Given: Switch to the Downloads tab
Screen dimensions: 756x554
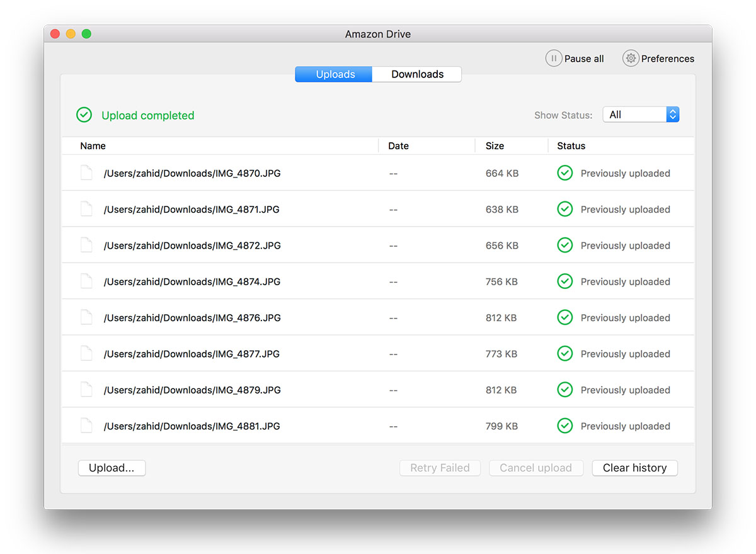Looking at the screenshot, I should (x=417, y=74).
